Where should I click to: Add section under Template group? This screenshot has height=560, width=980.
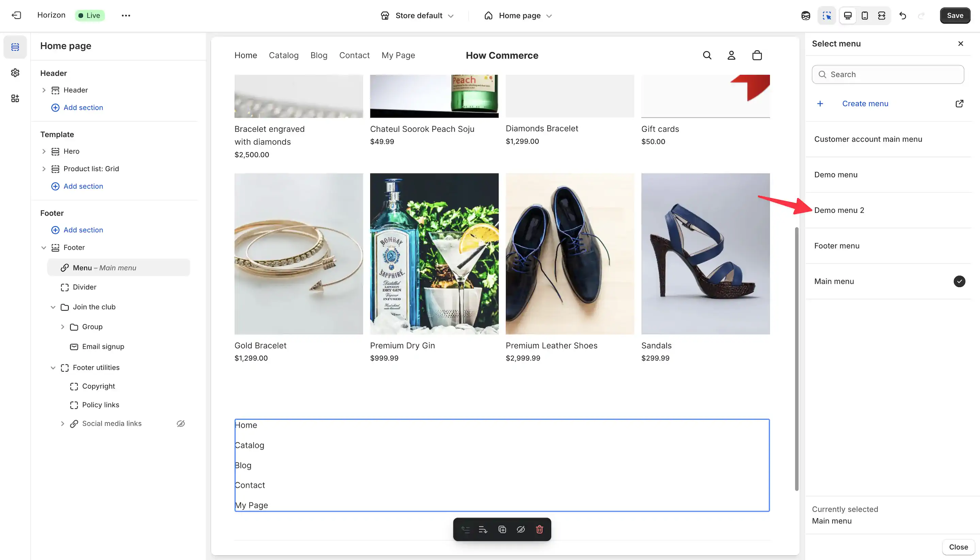(77, 186)
